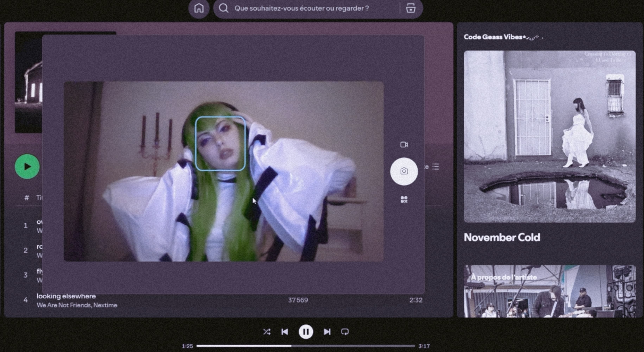Toggle repeat mode
644x352 pixels.
345,332
